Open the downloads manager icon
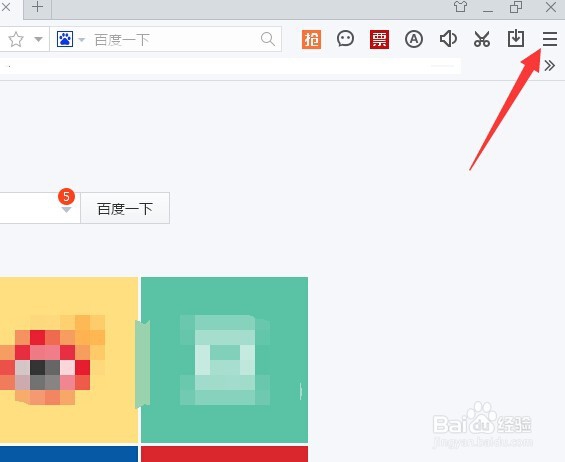This screenshot has width=565, height=462. [x=516, y=39]
